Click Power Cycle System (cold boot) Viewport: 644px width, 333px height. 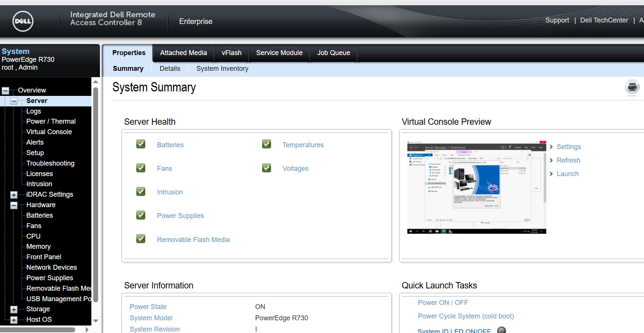click(x=466, y=316)
